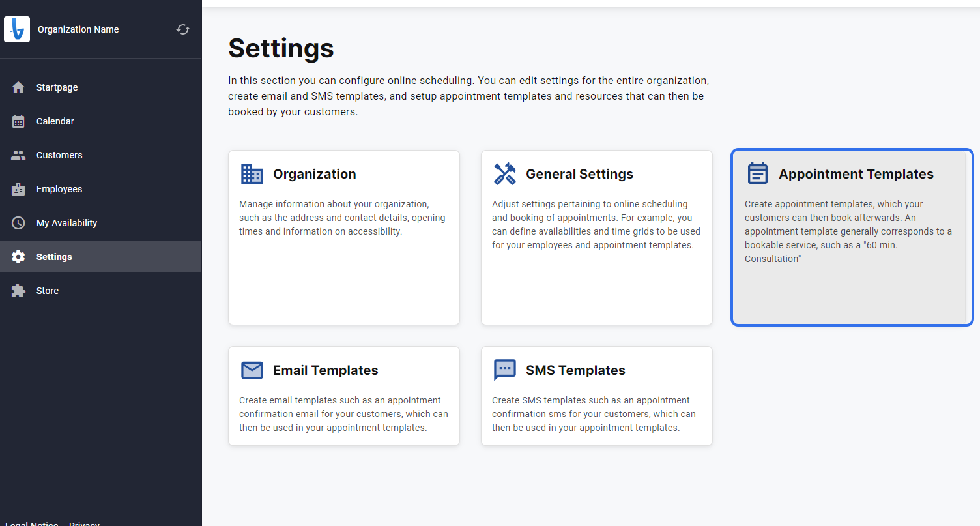This screenshot has height=526, width=980.
Task: Click the Settings gear icon
Action: pos(18,257)
